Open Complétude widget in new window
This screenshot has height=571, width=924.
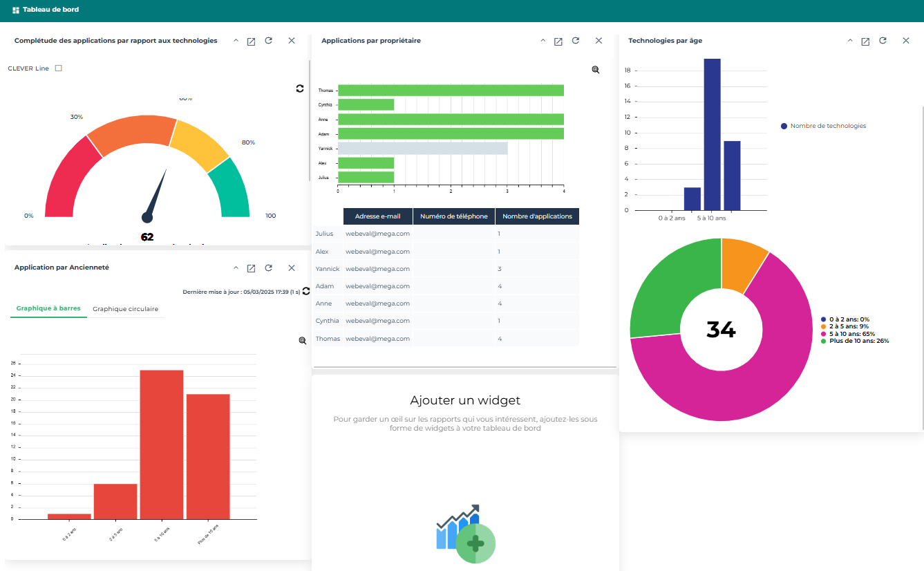pyautogui.click(x=251, y=41)
